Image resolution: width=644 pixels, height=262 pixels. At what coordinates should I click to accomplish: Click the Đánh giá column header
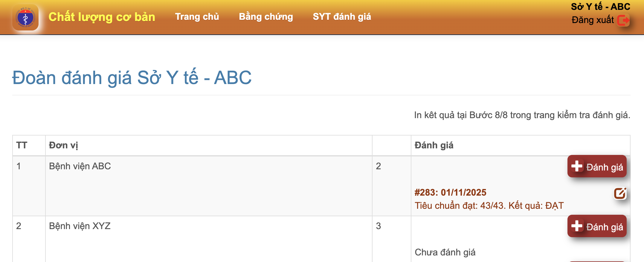(434, 145)
